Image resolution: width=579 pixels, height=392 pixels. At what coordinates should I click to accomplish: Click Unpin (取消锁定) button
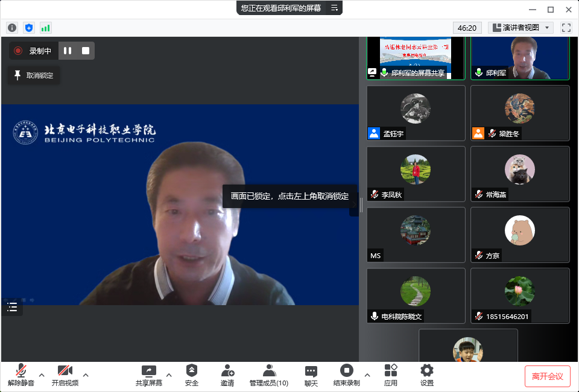click(34, 75)
